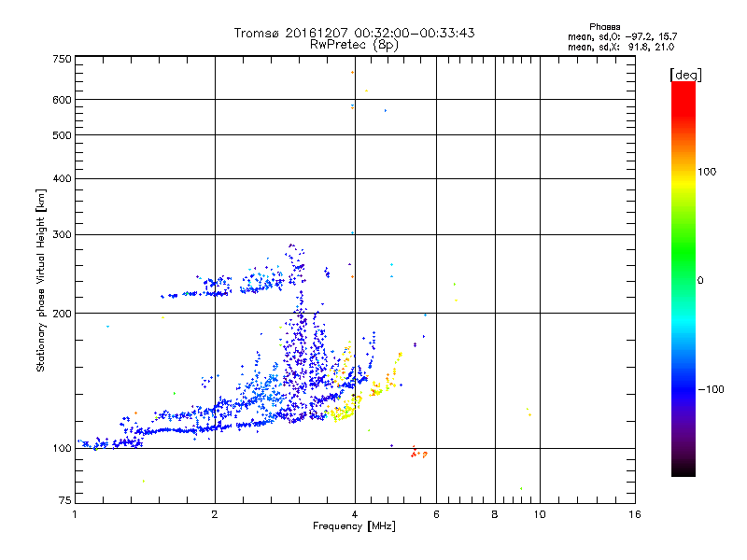This screenshot has width=747, height=560.
Task: Click the y-axis '200' tick label
Action: click(62, 314)
